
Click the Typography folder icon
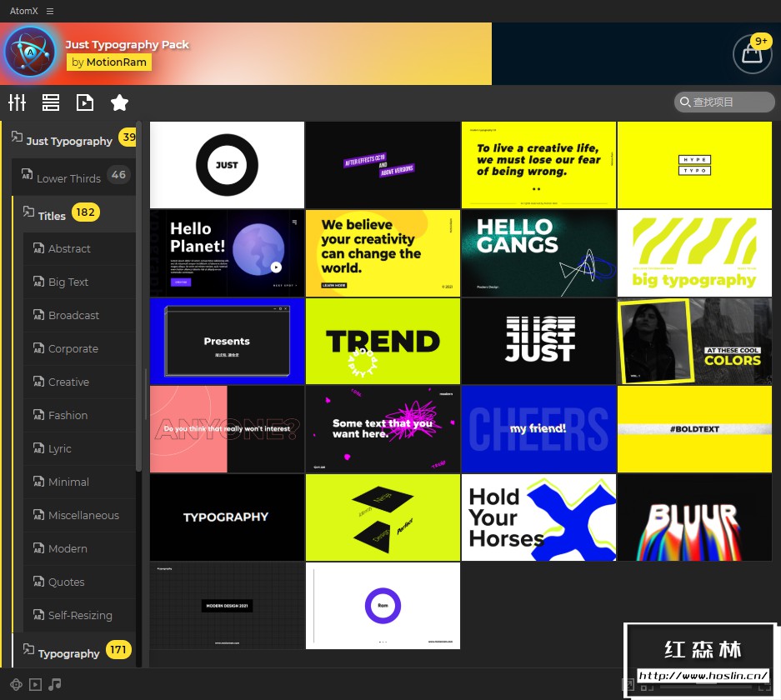[28, 649]
